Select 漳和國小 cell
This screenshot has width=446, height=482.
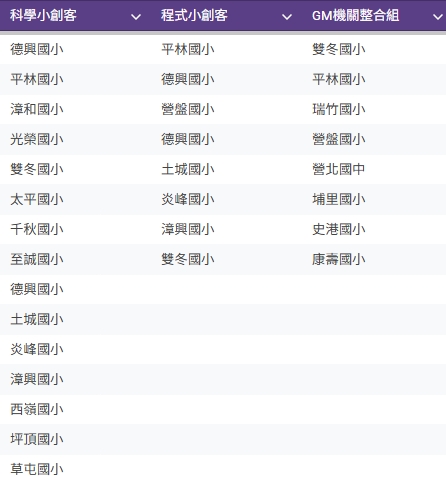[x=37, y=109]
